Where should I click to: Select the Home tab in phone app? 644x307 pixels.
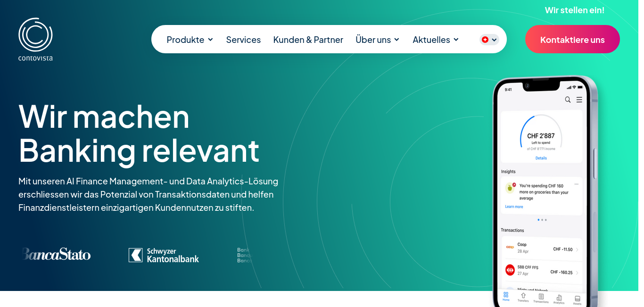click(506, 296)
